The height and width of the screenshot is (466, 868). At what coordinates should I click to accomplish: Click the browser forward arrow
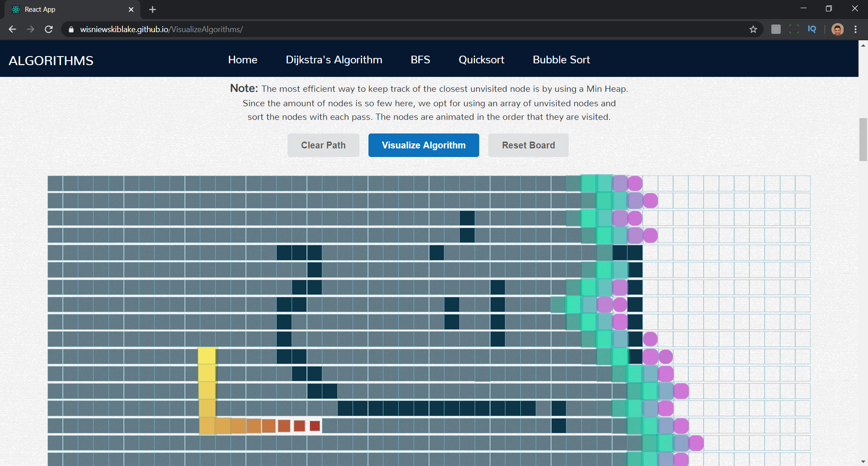(30, 29)
